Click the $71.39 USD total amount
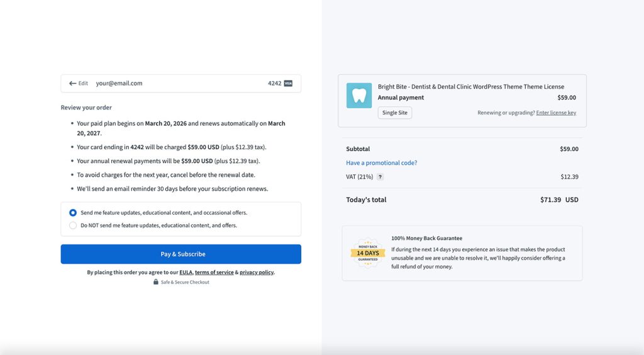Image resolution: width=644 pixels, height=355 pixels. pyautogui.click(x=558, y=200)
